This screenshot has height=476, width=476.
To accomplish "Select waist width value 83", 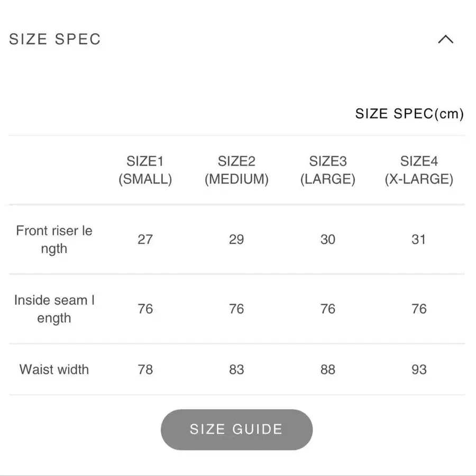I will [x=236, y=370].
